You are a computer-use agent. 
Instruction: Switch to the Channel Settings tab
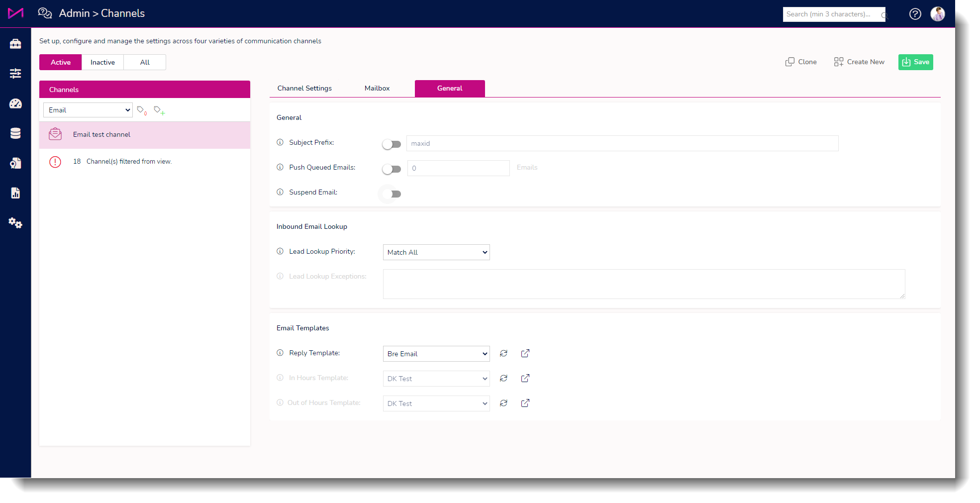point(304,88)
